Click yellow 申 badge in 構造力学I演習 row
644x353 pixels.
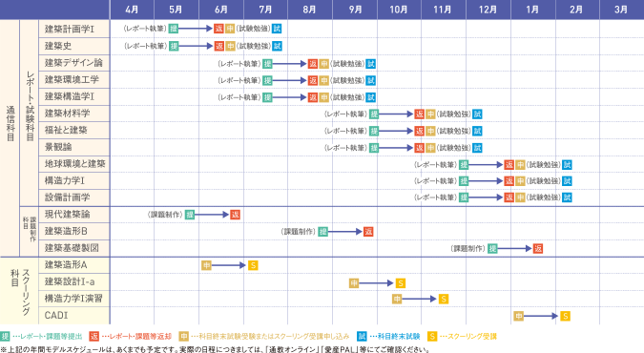(x=397, y=299)
